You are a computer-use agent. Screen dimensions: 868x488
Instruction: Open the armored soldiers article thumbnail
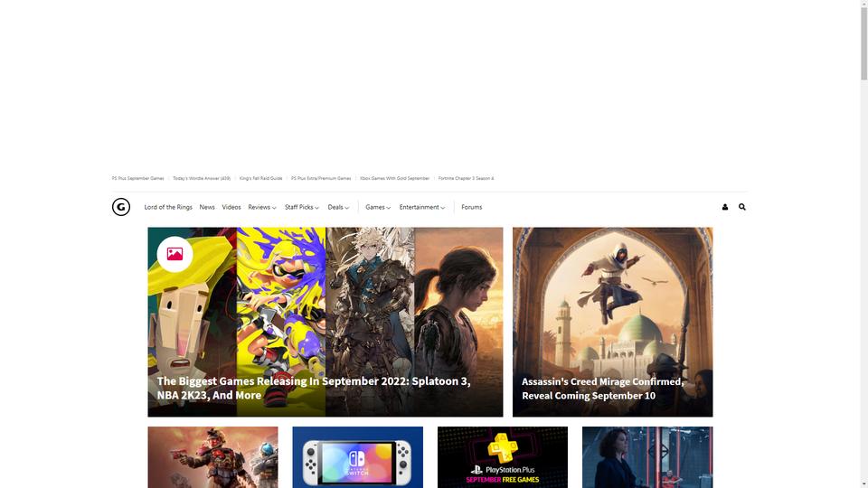pos(212,457)
